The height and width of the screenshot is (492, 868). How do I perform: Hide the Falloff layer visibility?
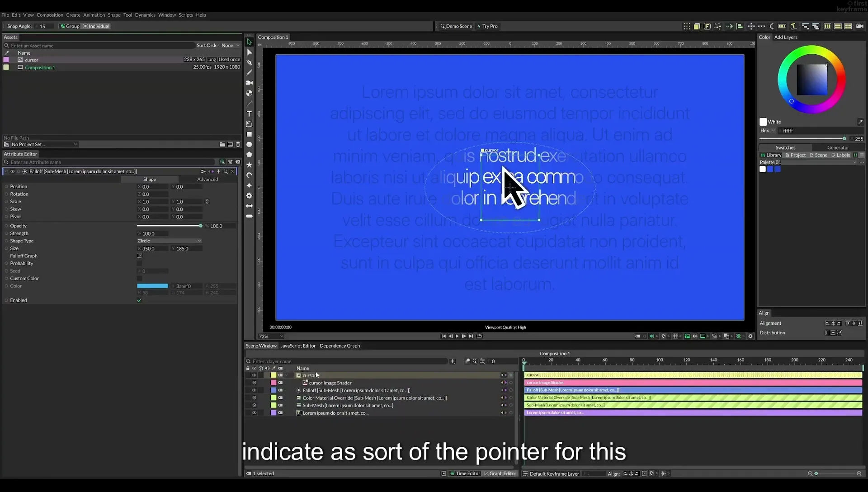[254, 390]
